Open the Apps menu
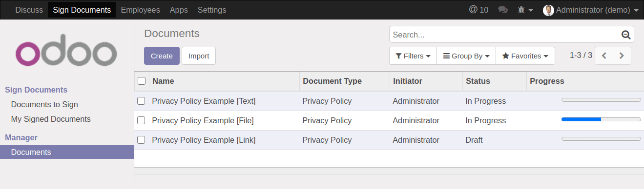Viewport: 644px width, 189px height. [179, 10]
